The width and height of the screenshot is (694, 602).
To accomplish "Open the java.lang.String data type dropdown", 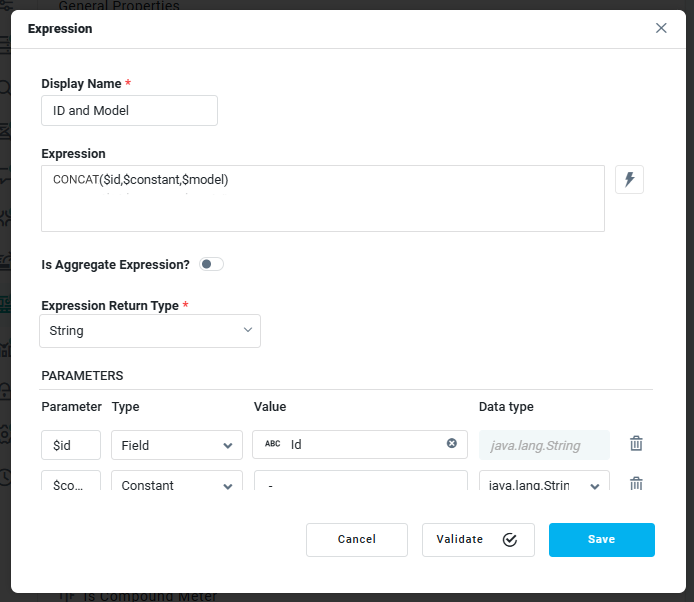I will point(544,485).
